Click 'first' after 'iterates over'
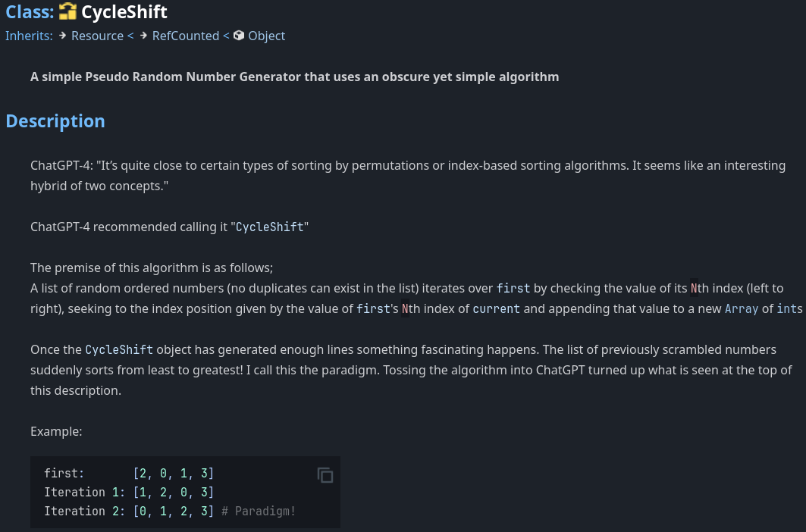The height and width of the screenshot is (532, 806). click(513, 288)
